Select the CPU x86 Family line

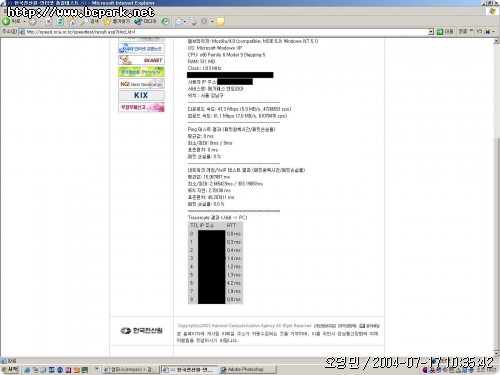(x=226, y=55)
